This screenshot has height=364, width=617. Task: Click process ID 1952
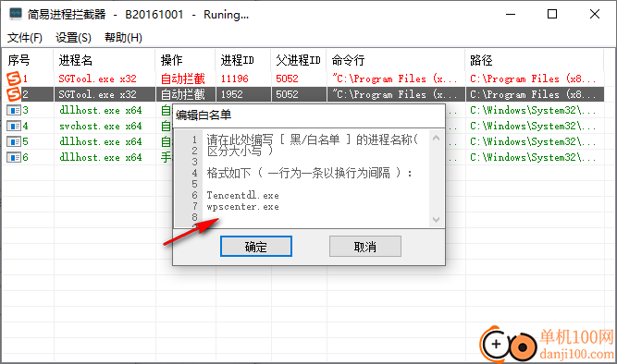(x=232, y=94)
